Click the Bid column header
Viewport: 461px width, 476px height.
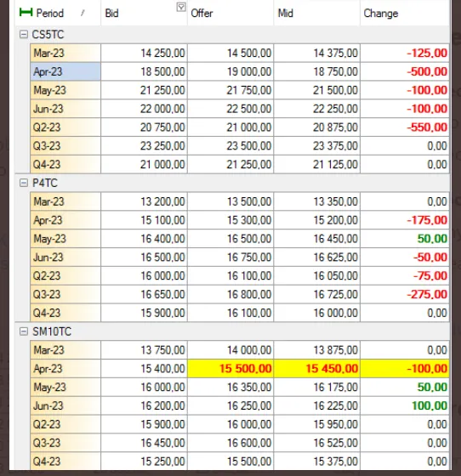pos(111,14)
